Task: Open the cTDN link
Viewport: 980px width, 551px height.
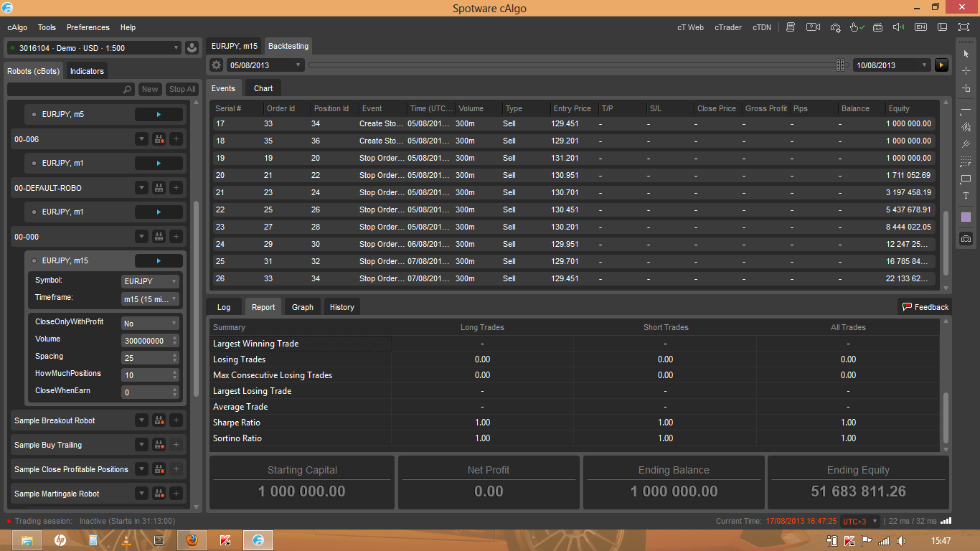Action: (762, 27)
